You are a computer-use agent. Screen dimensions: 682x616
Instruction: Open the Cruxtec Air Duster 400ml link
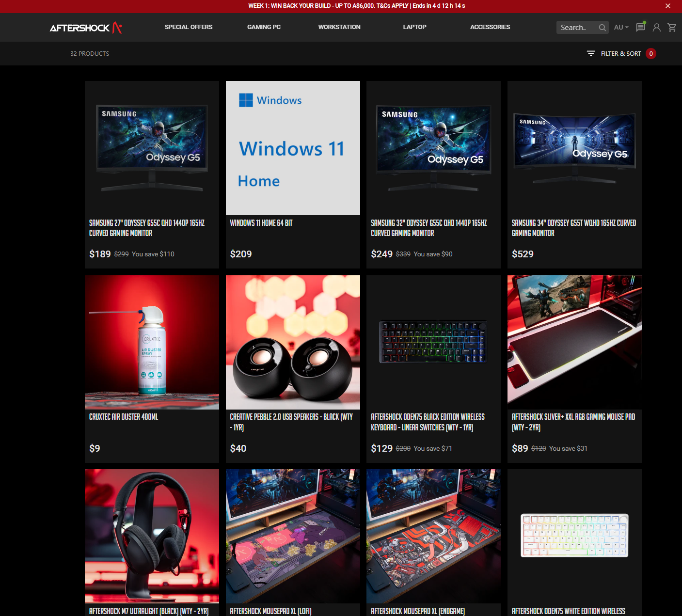[x=124, y=417]
